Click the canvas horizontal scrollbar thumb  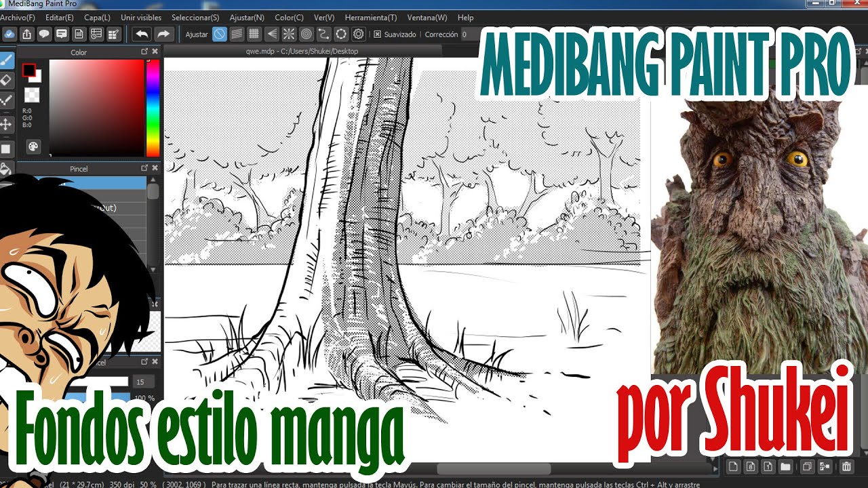(494, 468)
